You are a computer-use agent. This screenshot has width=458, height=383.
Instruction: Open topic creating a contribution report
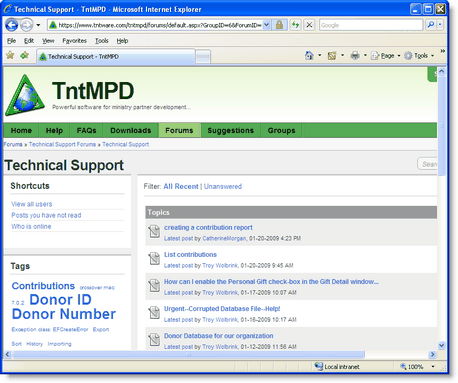(x=208, y=227)
